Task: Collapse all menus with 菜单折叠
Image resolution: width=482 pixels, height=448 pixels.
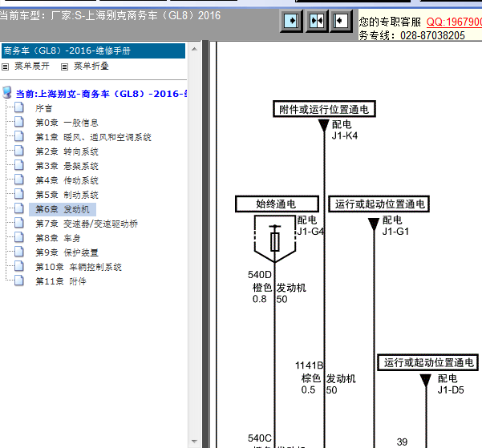Action: tap(91, 66)
